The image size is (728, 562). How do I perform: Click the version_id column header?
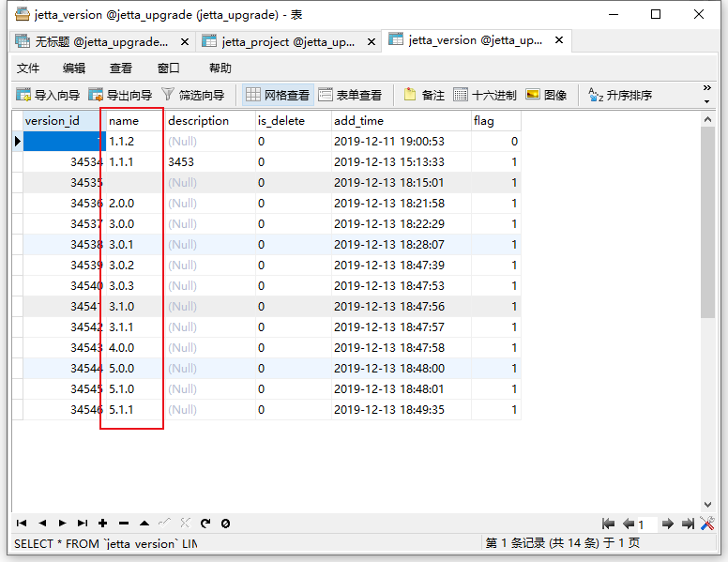click(64, 121)
